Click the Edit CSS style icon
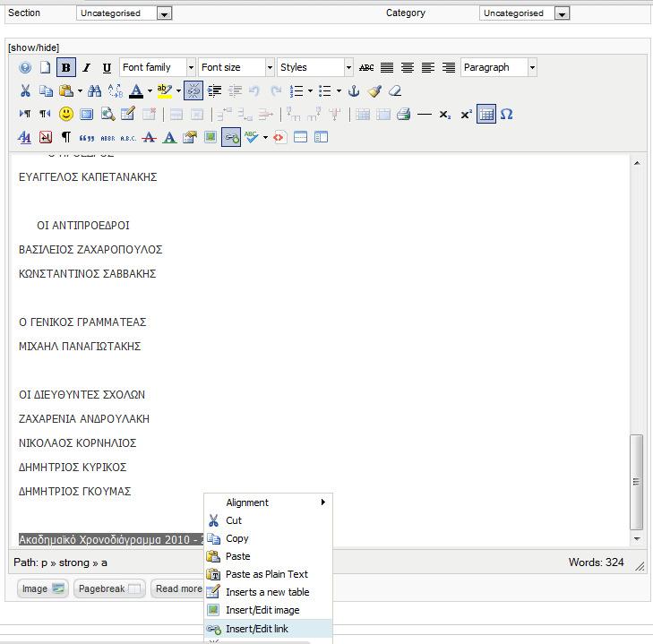 tap(190, 137)
